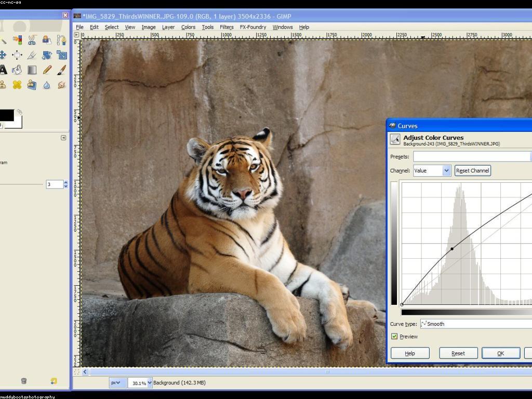Choose the Bucket Fill tool
This screenshot has height=399, width=532.
click(x=17, y=70)
